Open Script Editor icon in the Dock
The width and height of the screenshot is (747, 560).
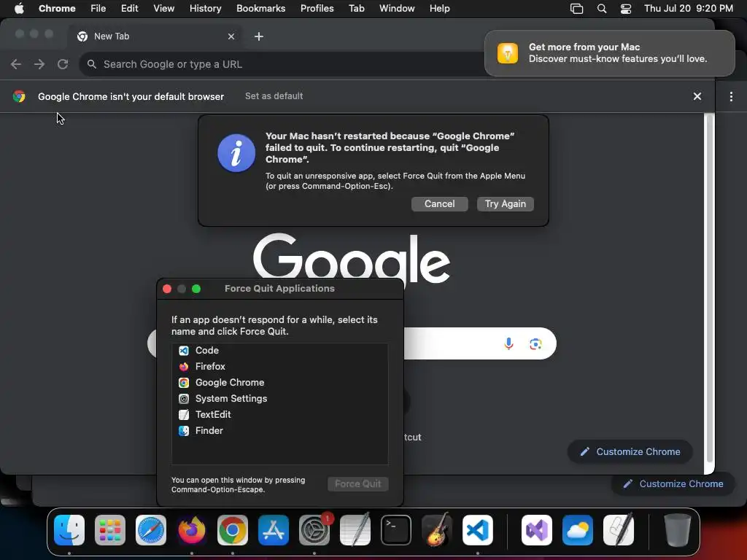click(x=619, y=530)
